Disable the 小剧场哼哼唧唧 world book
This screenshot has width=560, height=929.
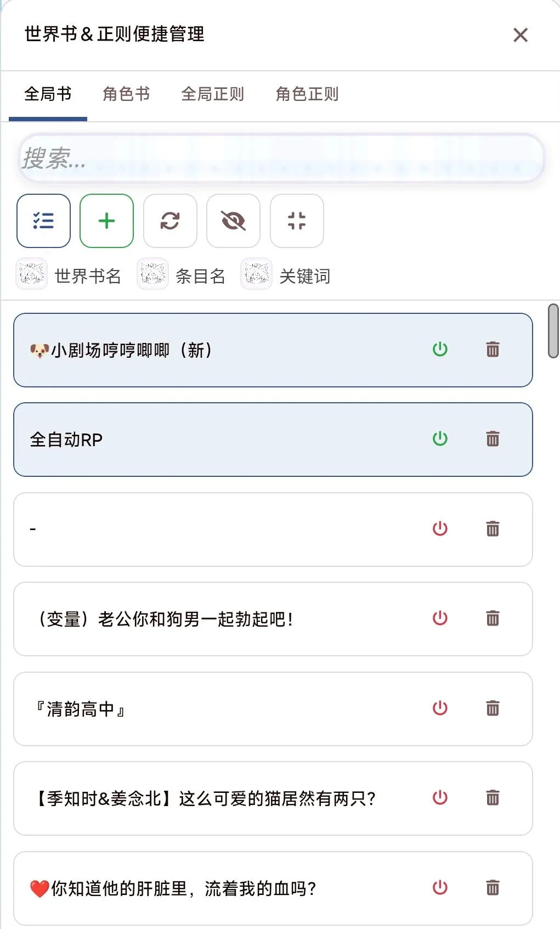click(x=440, y=350)
